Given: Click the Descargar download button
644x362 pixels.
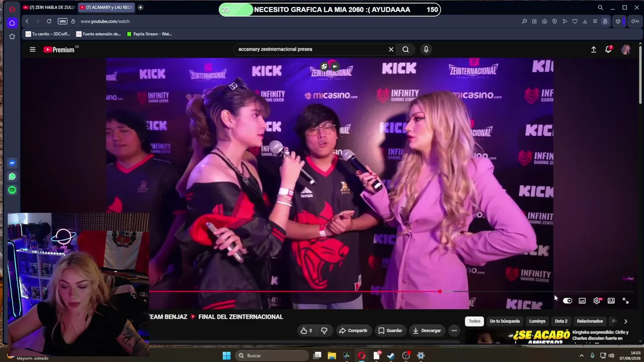Looking at the screenshot, I should (x=427, y=331).
